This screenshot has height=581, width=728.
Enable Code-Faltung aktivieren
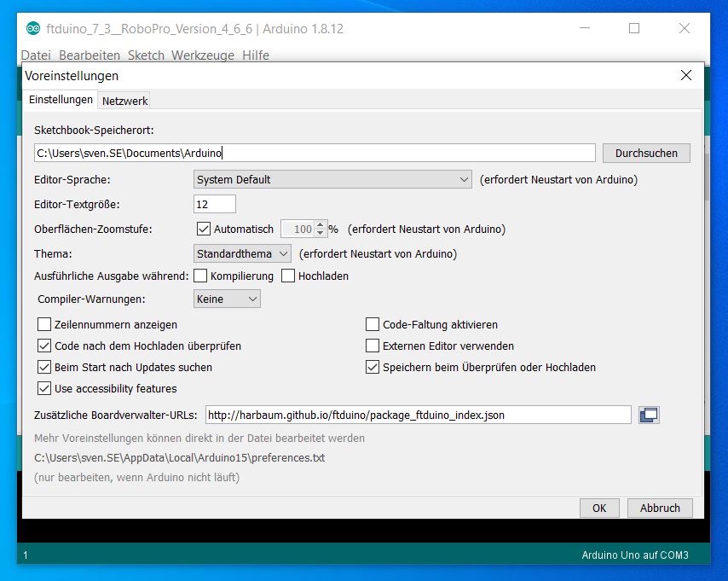pyautogui.click(x=373, y=324)
